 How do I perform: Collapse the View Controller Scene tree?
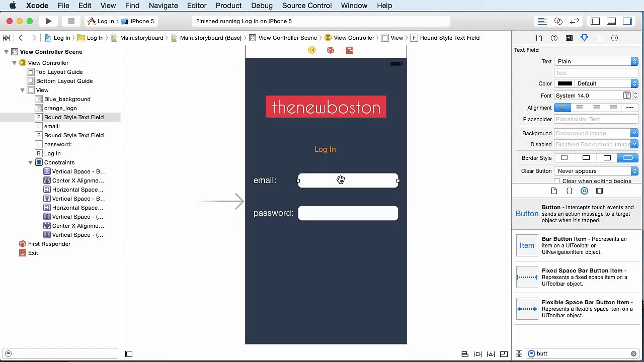click(6, 52)
